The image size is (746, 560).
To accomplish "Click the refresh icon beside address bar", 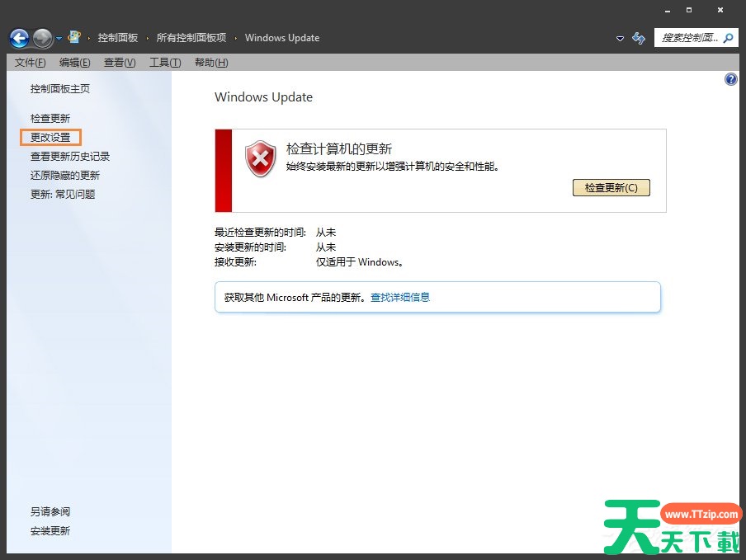I will point(638,38).
